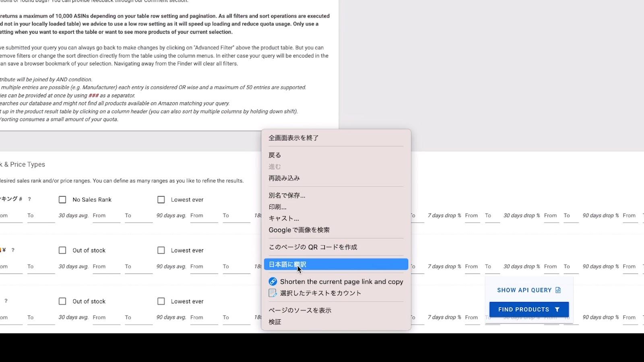The width and height of the screenshot is (644, 362).
Task: Click the funnel icon on FIND PRODUCTS button
Action: click(557, 310)
